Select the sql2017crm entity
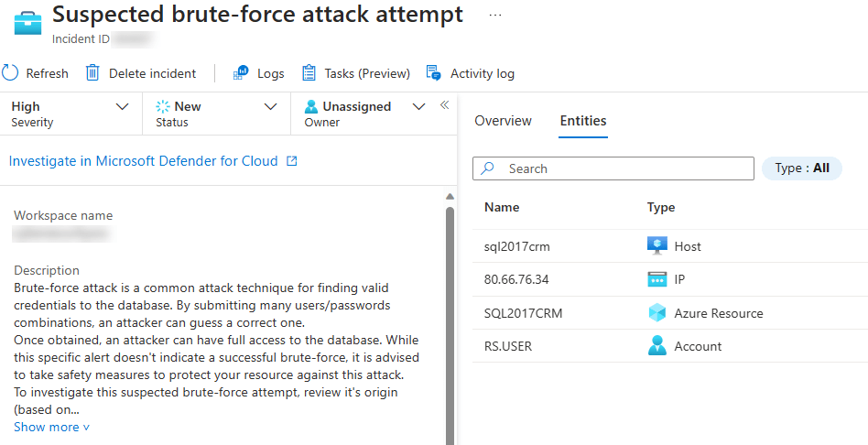 tap(517, 246)
